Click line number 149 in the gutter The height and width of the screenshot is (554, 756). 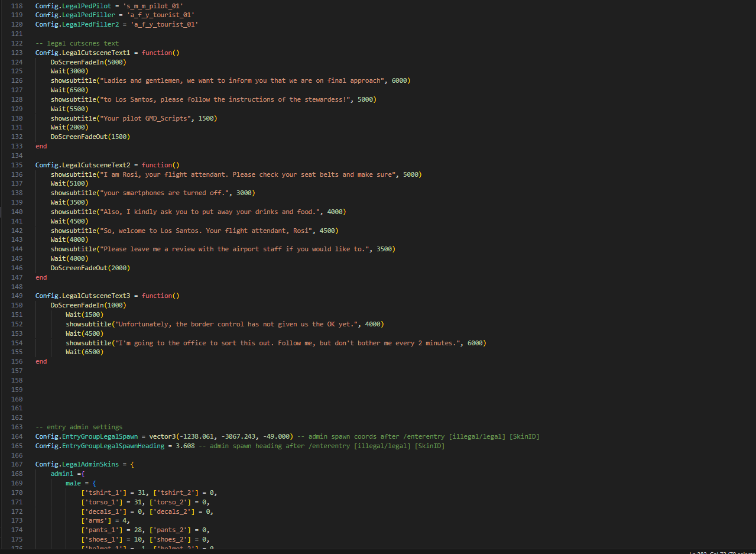pos(17,295)
